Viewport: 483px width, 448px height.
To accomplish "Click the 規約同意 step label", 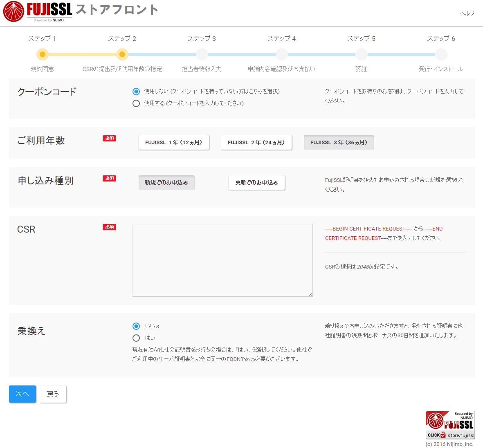I will (43, 69).
